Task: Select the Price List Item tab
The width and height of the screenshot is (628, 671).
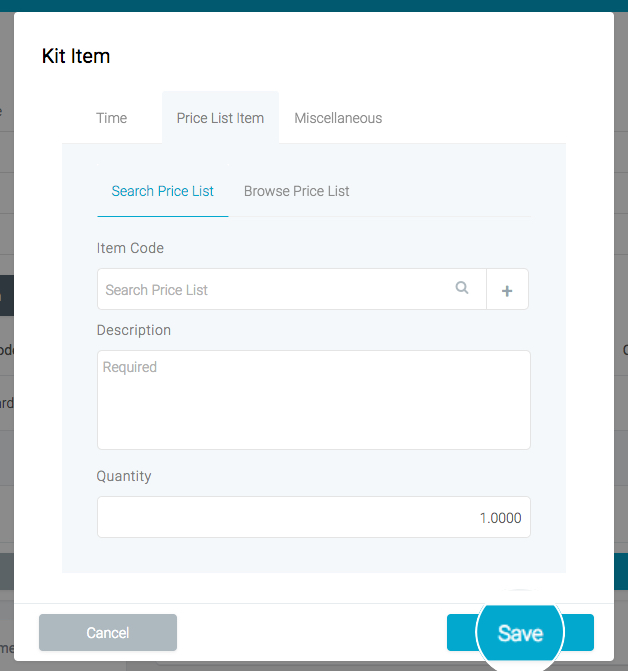Action: (x=220, y=118)
